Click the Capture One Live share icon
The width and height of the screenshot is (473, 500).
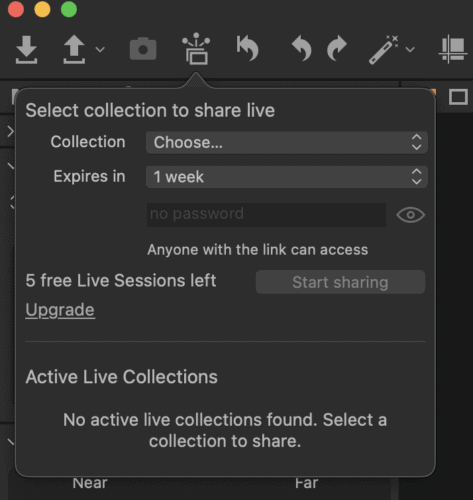[196, 48]
